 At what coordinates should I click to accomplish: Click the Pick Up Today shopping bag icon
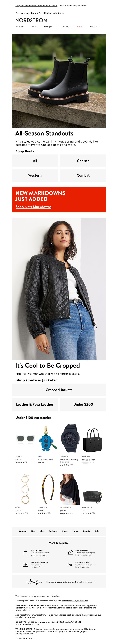click(25, 553)
